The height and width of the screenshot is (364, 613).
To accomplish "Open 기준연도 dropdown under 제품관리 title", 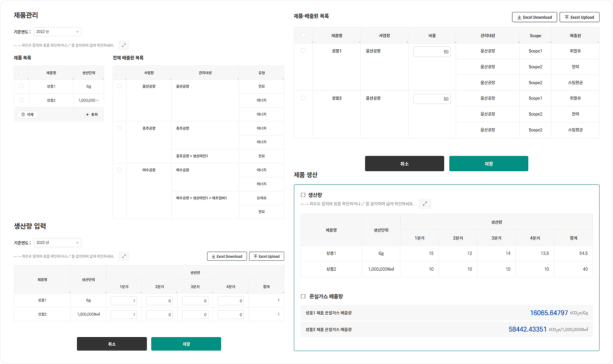I will pyautogui.click(x=57, y=32).
